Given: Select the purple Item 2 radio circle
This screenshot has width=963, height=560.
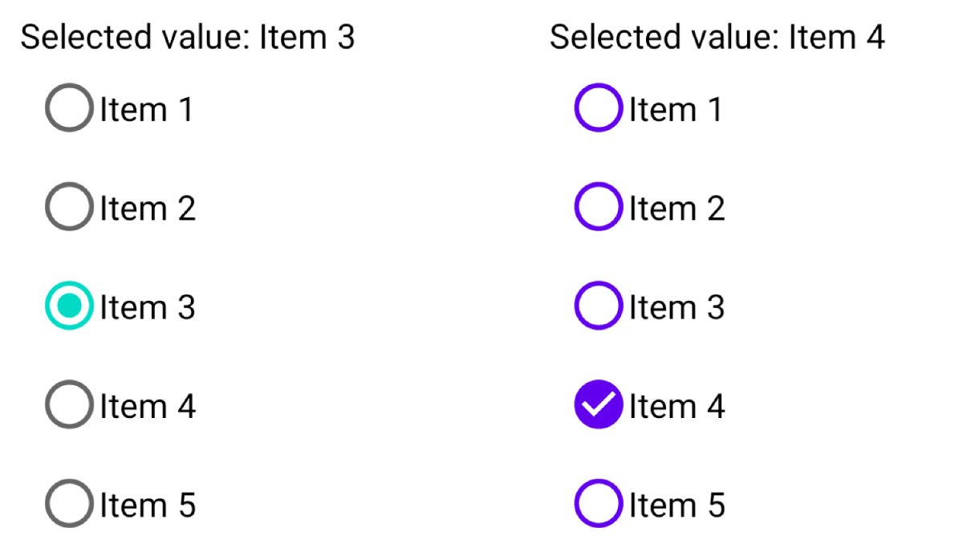Looking at the screenshot, I should (x=599, y=207).
